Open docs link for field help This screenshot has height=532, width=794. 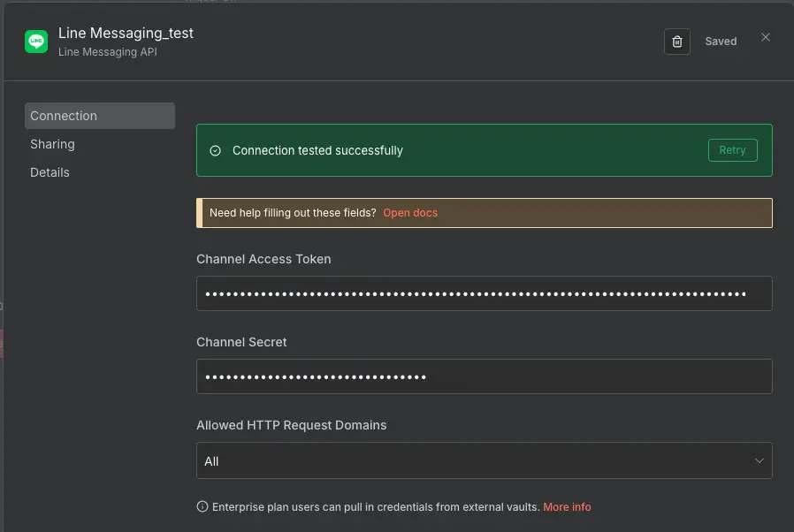[x=410, y=213]
